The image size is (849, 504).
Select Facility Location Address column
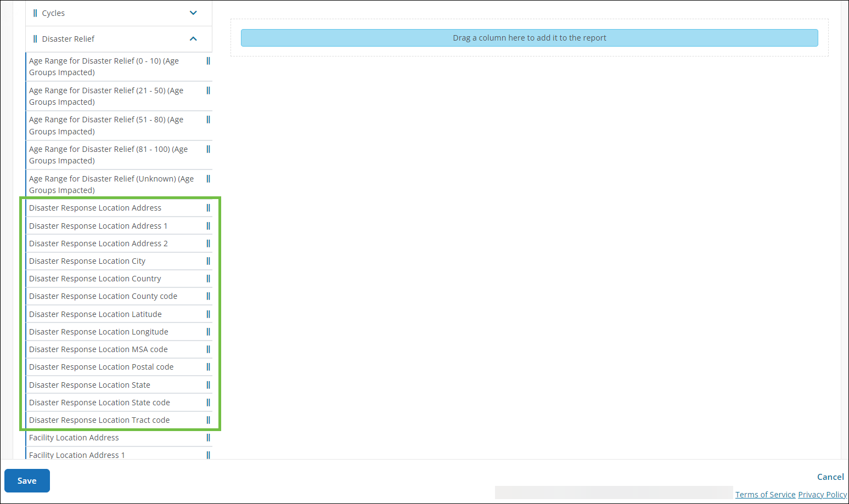[x=119, y=438]
